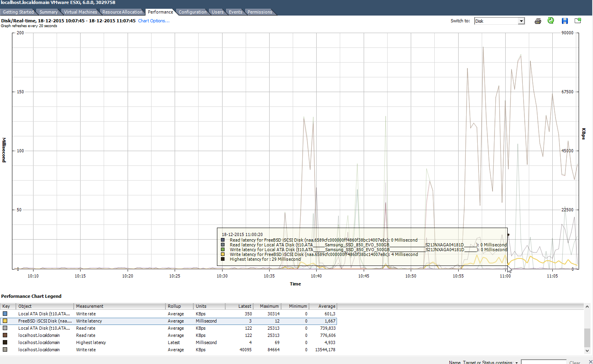
Task: Open the Name, Target or Status filter dropdown arrow
Action: 516,362
